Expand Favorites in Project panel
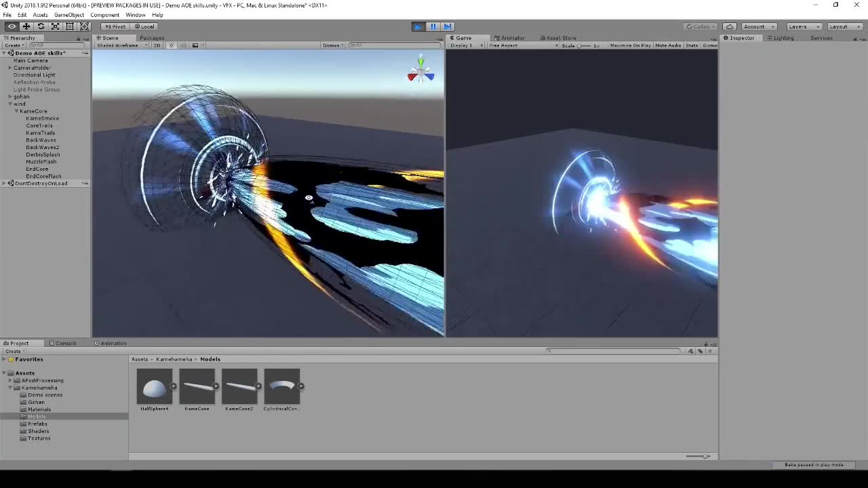 coord(3,359)
